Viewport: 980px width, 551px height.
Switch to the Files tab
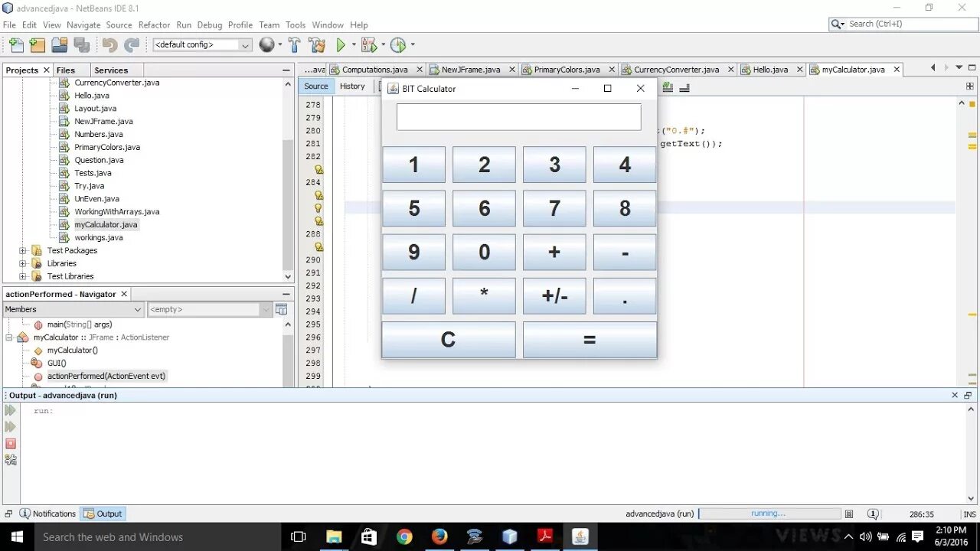(66, 70)
